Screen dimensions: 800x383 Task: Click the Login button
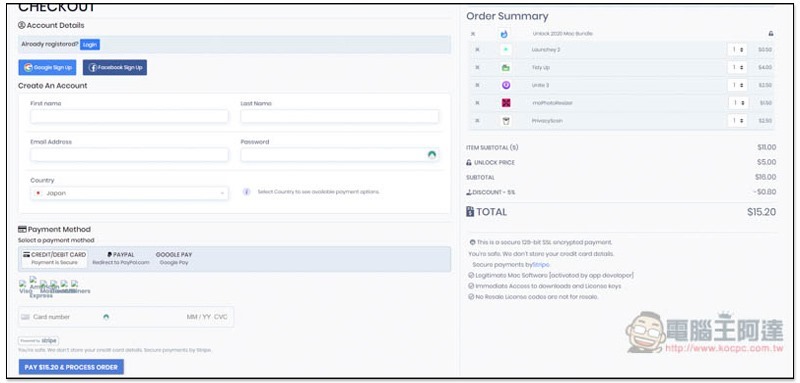90,44
